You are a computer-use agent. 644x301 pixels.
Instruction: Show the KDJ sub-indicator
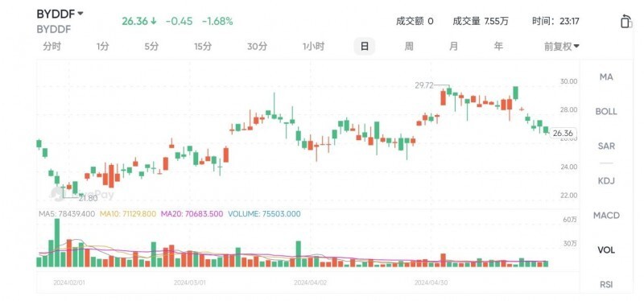(x=606, y=181)
